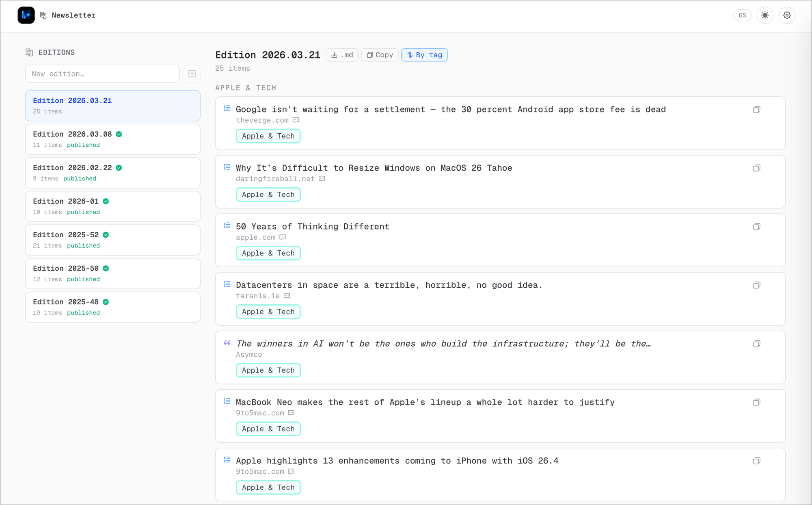Screen dimensions: 812x505
Task: Toggle the By tag sorting button
Action: (424, 55)
